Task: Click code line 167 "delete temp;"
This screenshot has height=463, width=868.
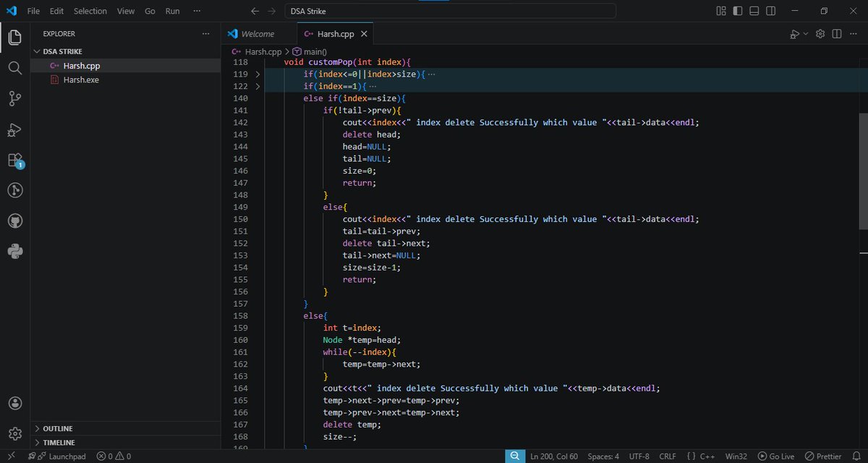Action: tap(352, 425)
